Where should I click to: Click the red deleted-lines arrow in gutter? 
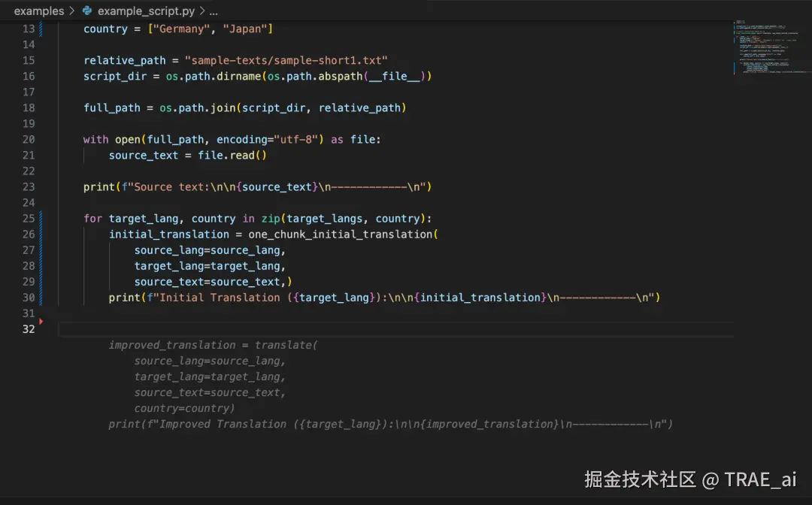(x=41, y=321)
